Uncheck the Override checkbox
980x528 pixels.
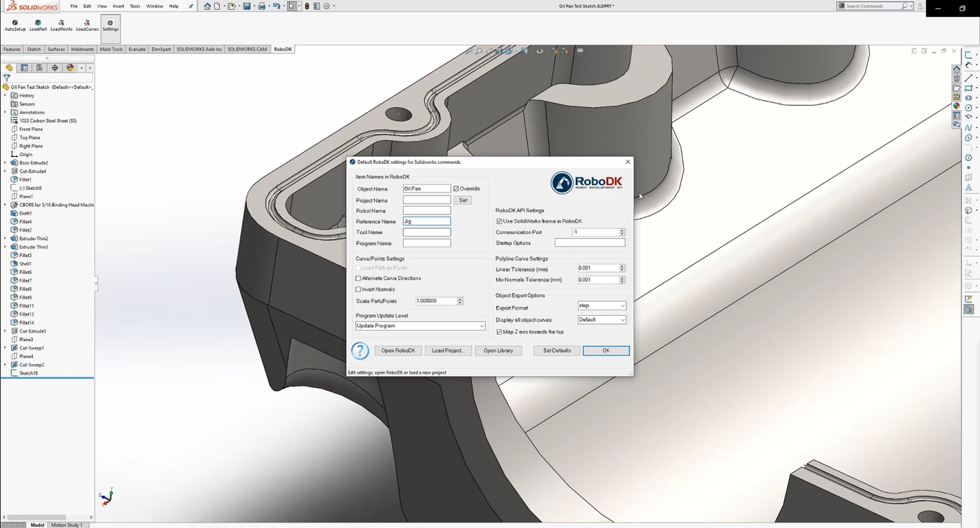point(456,188)
